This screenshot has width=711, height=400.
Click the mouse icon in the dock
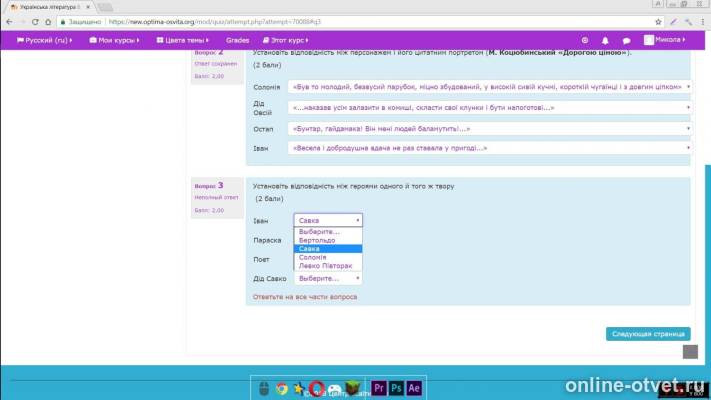264,389
